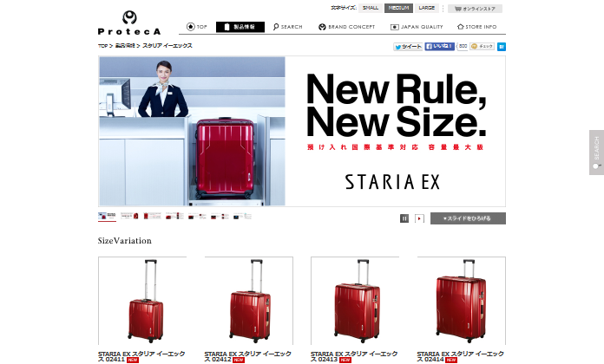Click the ProtecA logo
Viewport: 604px width, 364px height.
129,23
